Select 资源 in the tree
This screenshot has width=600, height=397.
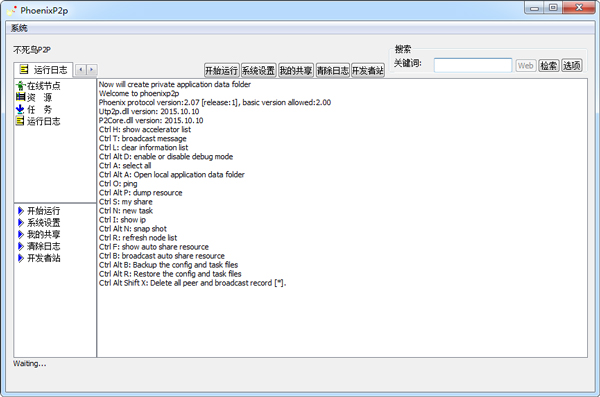click(39, 98)
